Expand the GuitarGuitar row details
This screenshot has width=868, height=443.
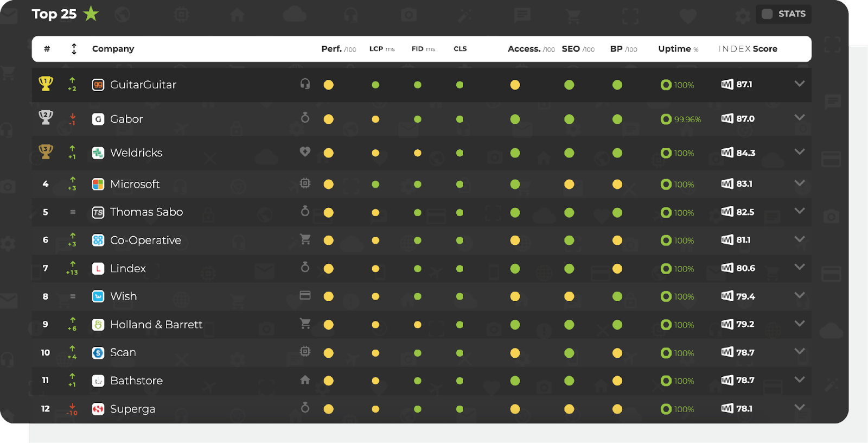pos(800,84)
